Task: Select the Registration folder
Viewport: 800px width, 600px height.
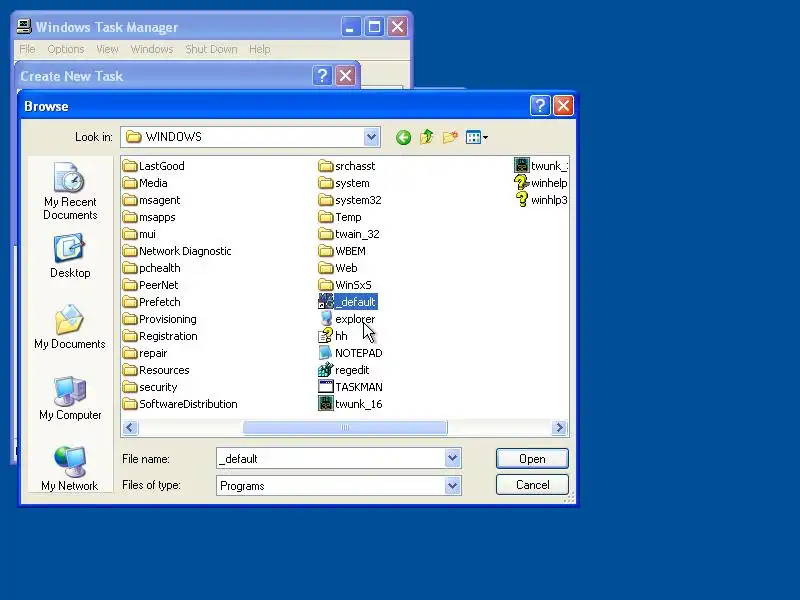Action: 160,336
